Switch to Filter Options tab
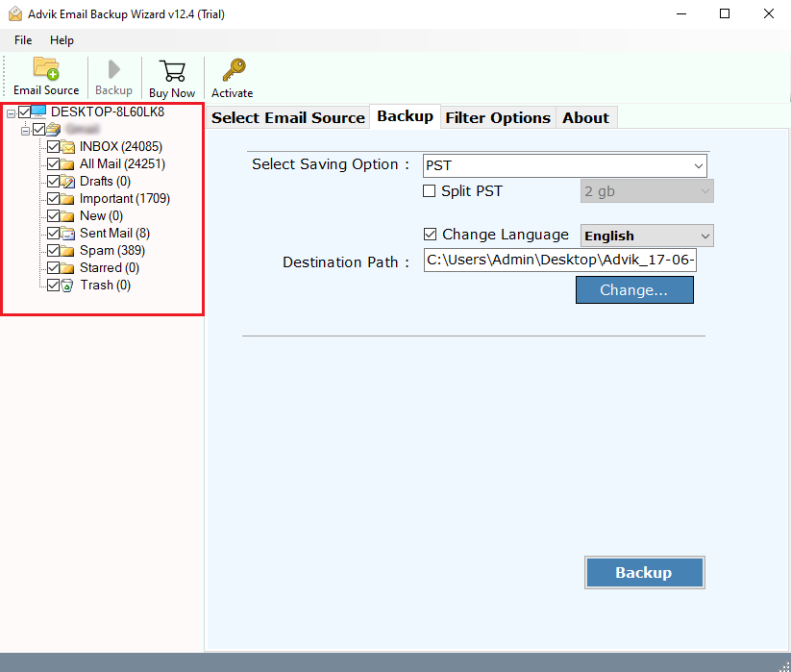Image resolution: width=791 pixels, height=672 pixels. coord(498,117)
